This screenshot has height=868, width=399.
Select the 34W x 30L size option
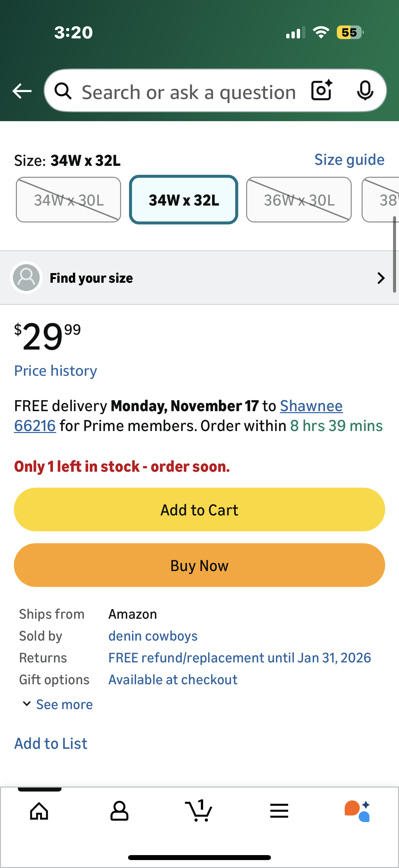coord(68,200)
